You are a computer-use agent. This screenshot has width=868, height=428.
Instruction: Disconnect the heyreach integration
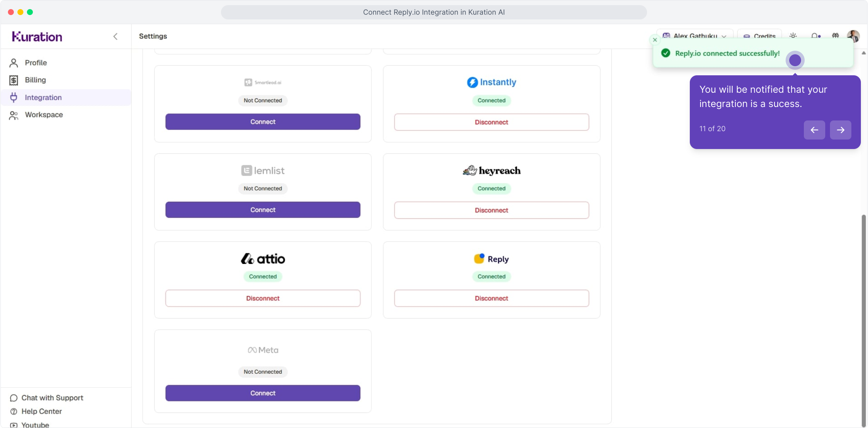pos(491,210)
